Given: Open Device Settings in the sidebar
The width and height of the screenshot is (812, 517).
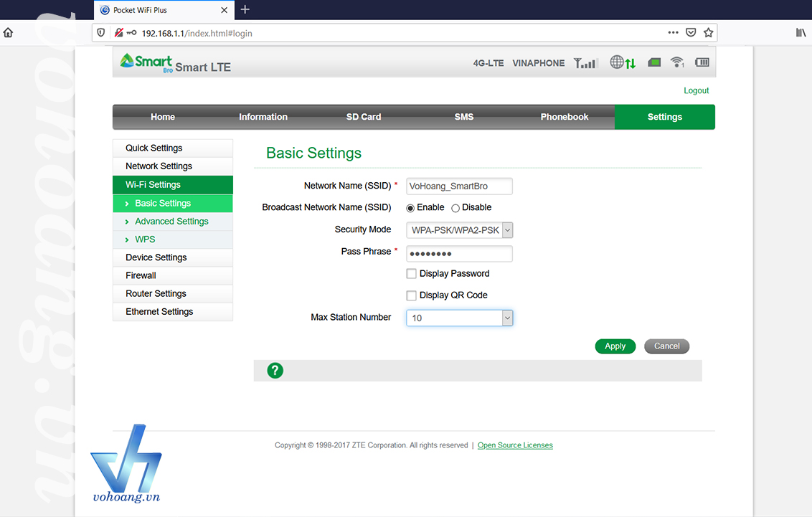Looking at the screenshot, I should click(172, 257).
